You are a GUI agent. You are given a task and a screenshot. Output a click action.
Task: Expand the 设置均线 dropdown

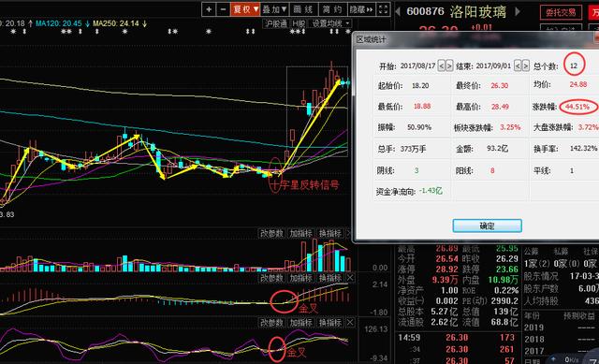pos(330,23)
